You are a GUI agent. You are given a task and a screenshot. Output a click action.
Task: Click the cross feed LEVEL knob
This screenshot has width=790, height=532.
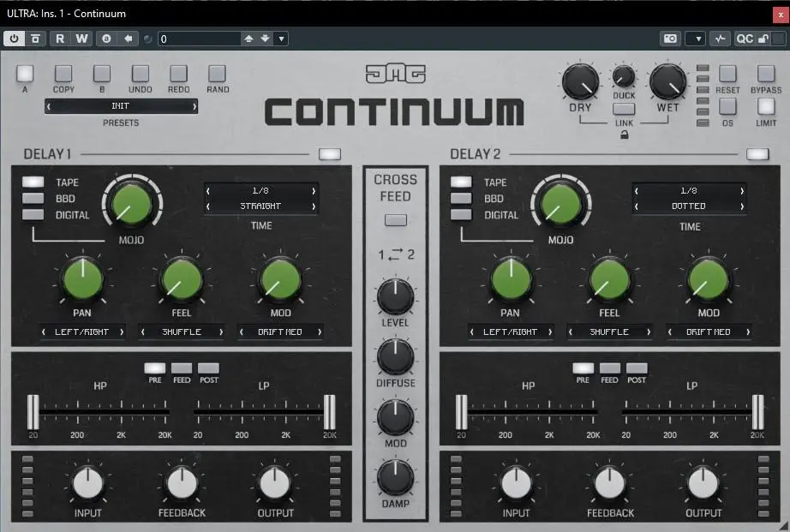[396, 296]
